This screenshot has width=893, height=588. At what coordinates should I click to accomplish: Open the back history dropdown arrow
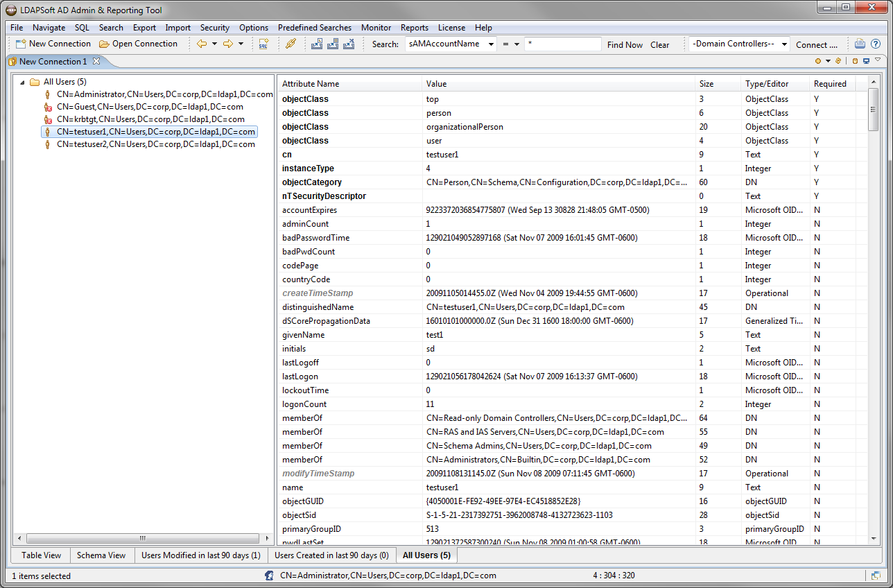click(x=214, y=44)
